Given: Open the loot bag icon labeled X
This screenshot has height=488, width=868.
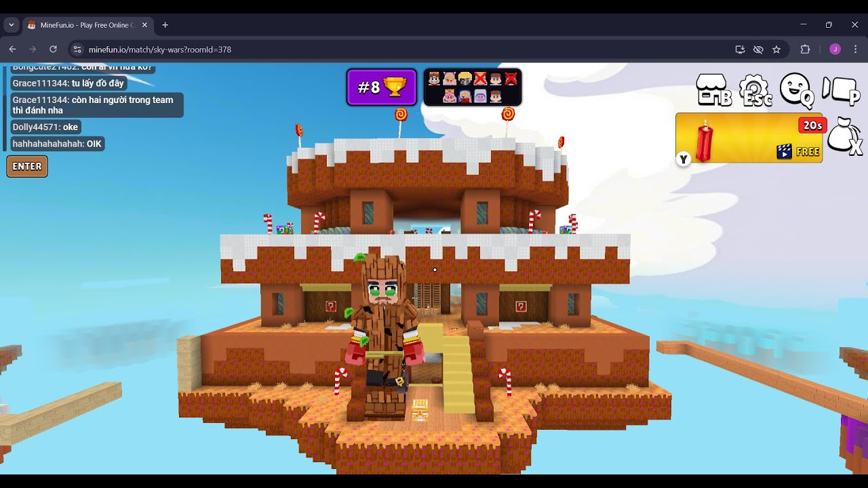Looking at the screenshot, I should (845, 136).
